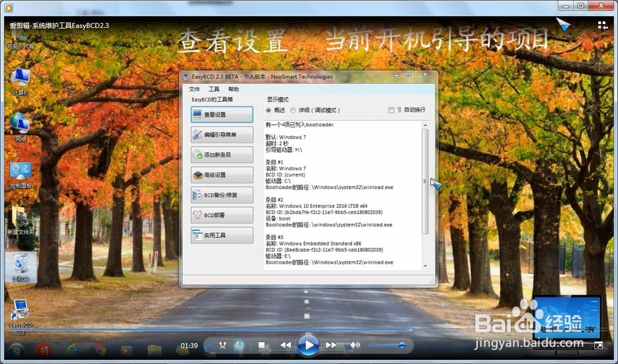Open the 高级设置 advanced settings tool
The image size is (618, 364).
222,175
